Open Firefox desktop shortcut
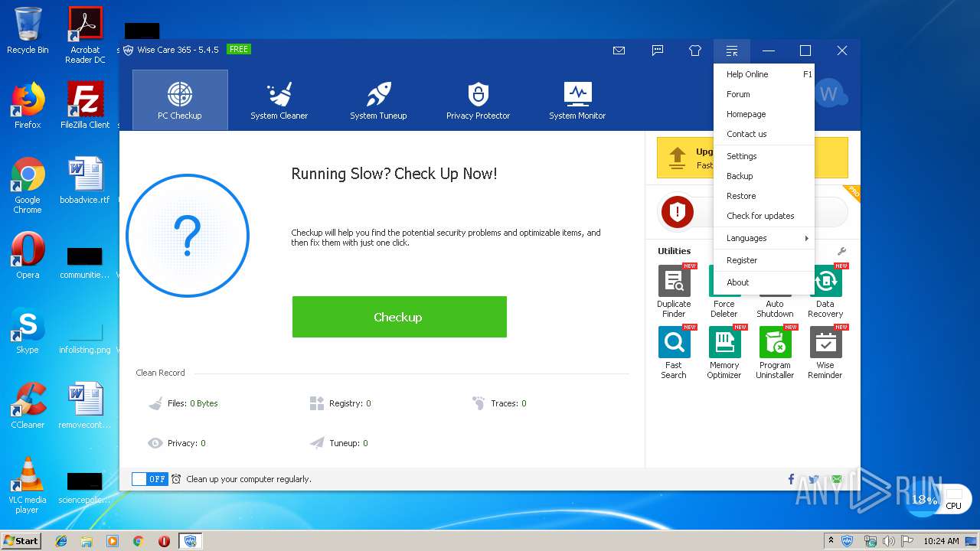The image size is (980, 551). coord(28,105)
